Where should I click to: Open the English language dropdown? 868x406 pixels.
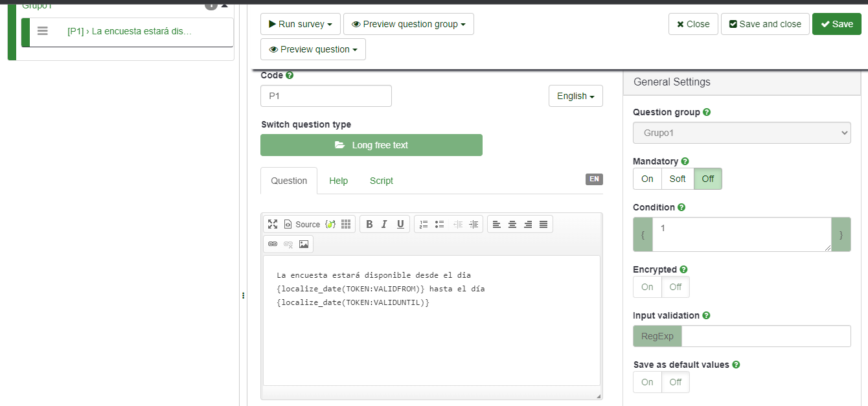coord(575,96)
